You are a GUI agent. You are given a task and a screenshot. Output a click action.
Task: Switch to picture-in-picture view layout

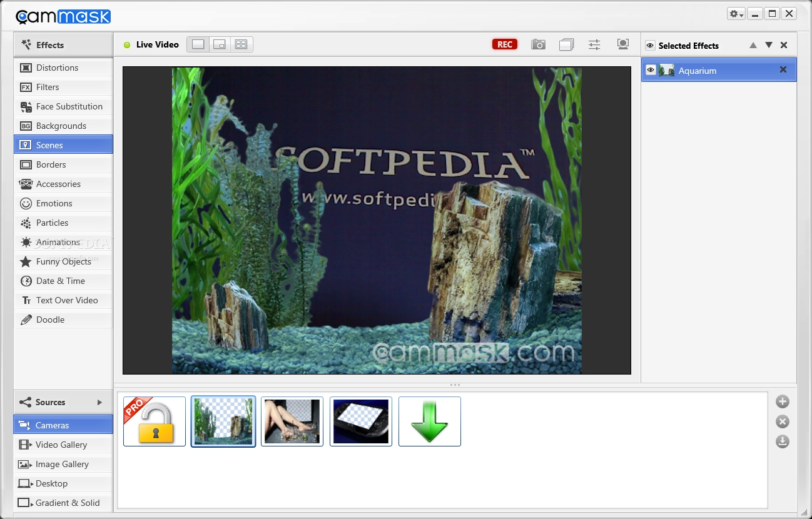point(220,44)
